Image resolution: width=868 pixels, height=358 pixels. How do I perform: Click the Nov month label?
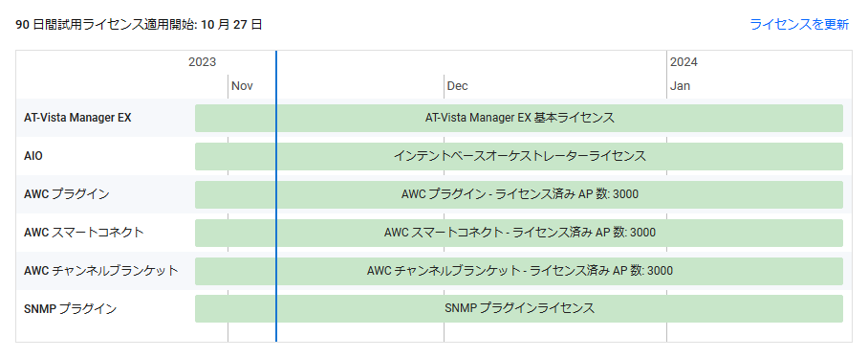(x=242, y=86)
